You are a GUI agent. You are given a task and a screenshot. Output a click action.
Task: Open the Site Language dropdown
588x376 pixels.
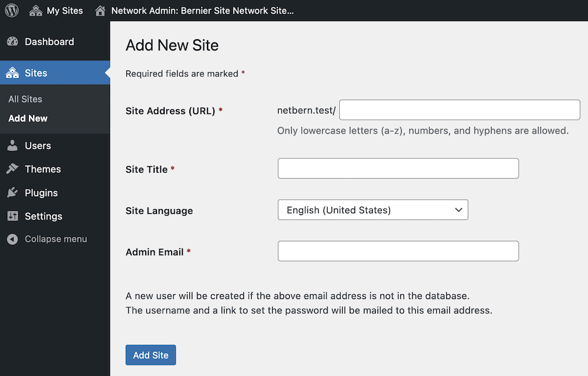(x=373, y=210)
